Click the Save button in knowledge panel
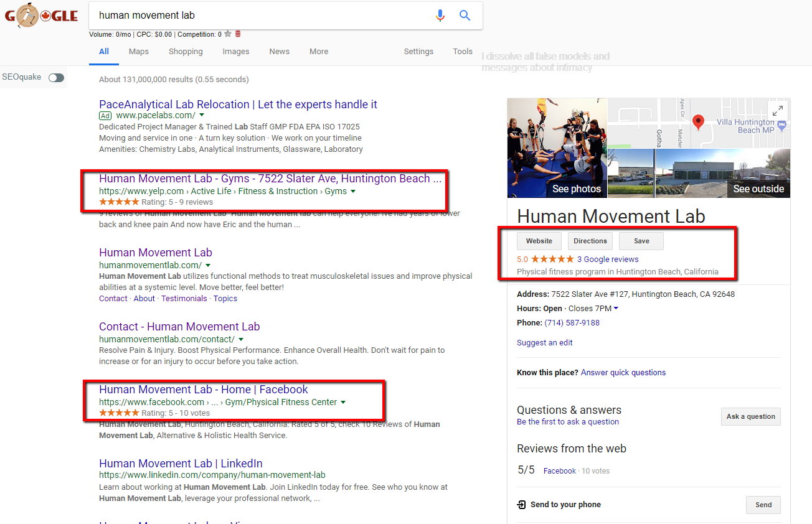 641,241
